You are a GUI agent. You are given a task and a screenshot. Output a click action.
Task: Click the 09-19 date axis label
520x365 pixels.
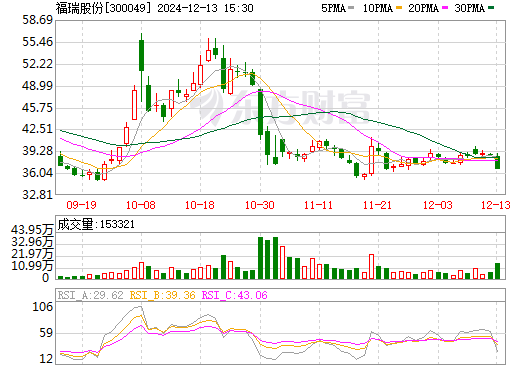(x=81, y=205)
